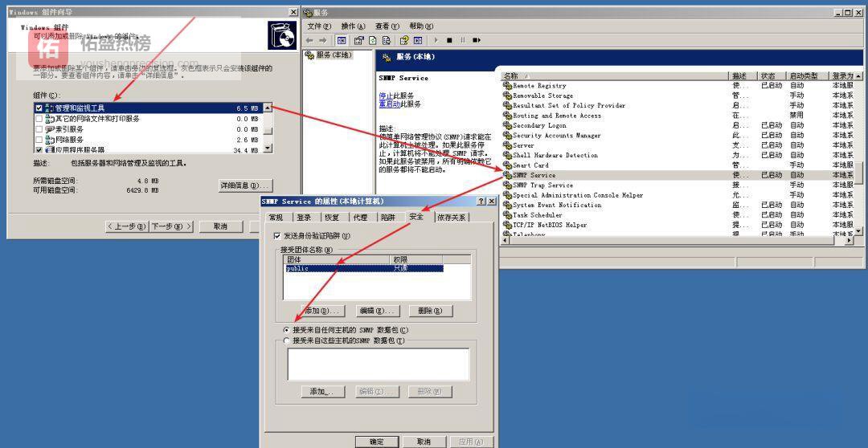868x448 pixels.
Task: Click the Restart Service toolbar icon
Action: click(x=477, y=40)
